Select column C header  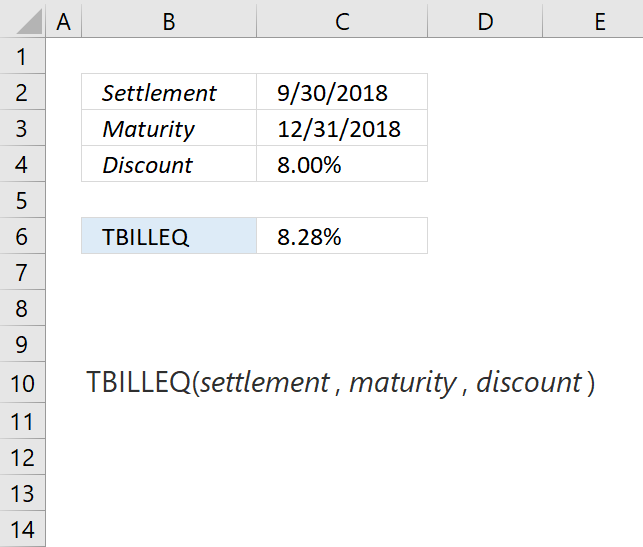tap(342, 19)
